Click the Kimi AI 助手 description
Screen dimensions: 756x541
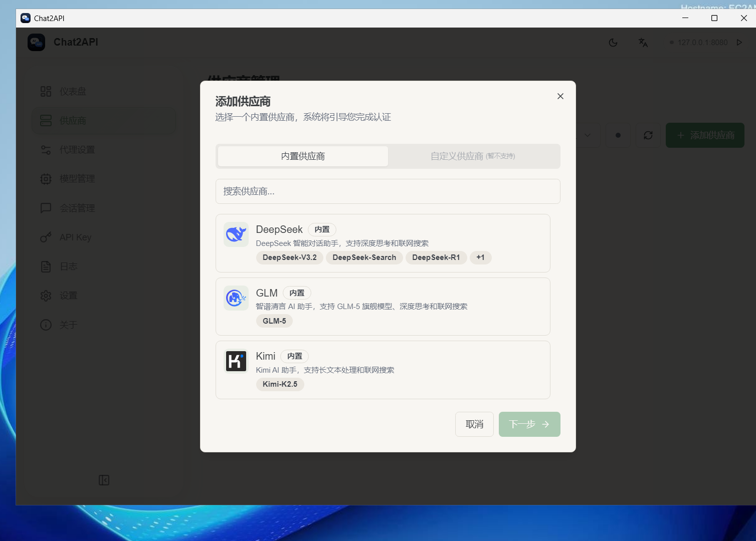[325, 370]
